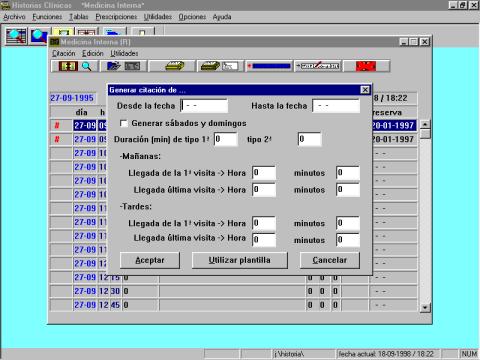This screenshot has height=360, width=480.
Task: Click the Aceptar button
Action: tap(150, 260)
